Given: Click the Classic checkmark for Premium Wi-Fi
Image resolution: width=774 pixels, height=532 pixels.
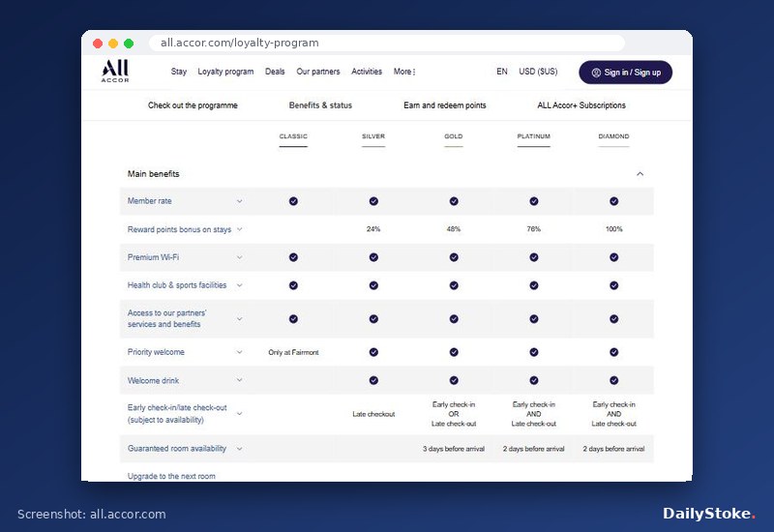Looking at the screenshot, I should (293, 257).
